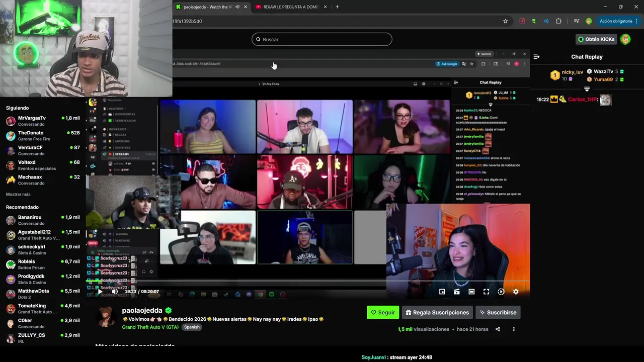Open picture-in-picture mini player
The width and height of the screenshot is (644, 362).
442,292
